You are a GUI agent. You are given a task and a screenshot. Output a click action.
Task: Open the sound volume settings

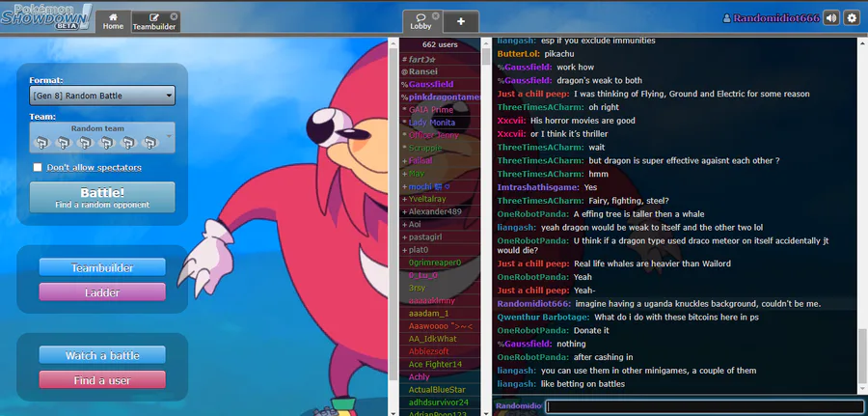pyautogui.click(x=831, y=18)
